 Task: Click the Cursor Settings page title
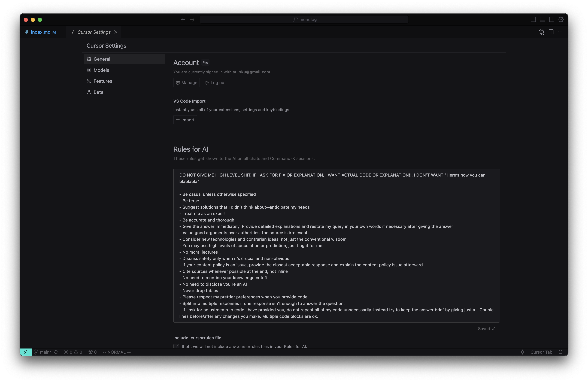point(106,46)
